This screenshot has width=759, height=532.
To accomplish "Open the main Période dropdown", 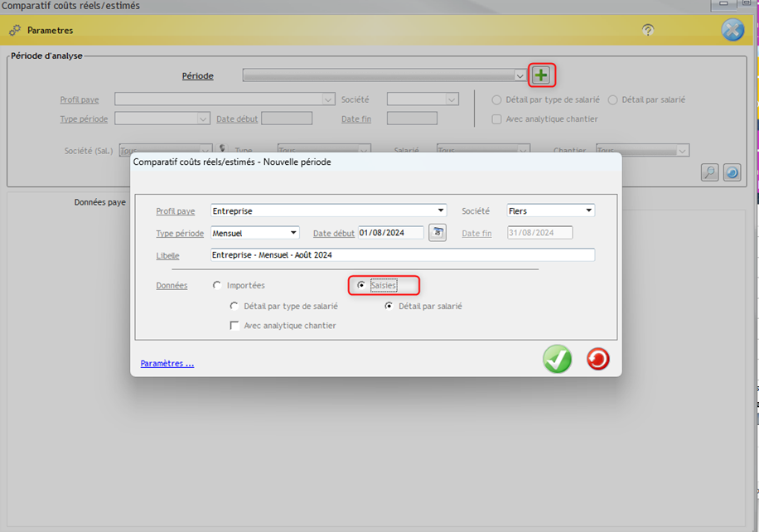I will [520, 76].
